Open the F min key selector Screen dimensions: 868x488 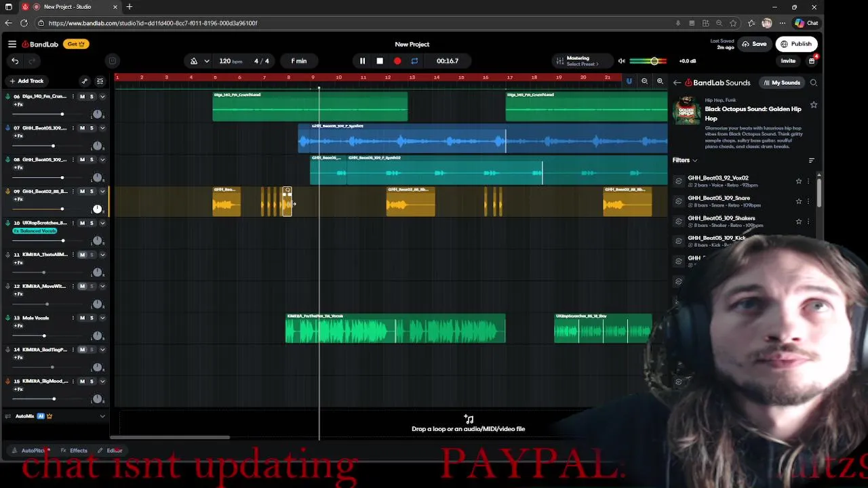(x=299, y=61)
